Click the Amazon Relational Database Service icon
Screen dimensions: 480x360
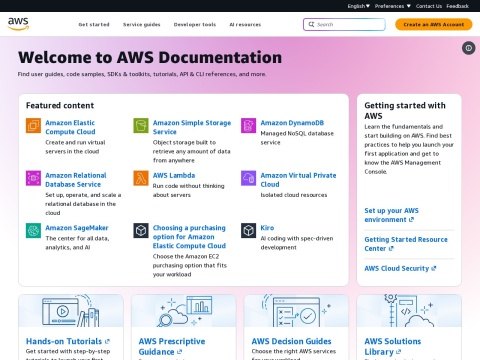tap(33, 178)
